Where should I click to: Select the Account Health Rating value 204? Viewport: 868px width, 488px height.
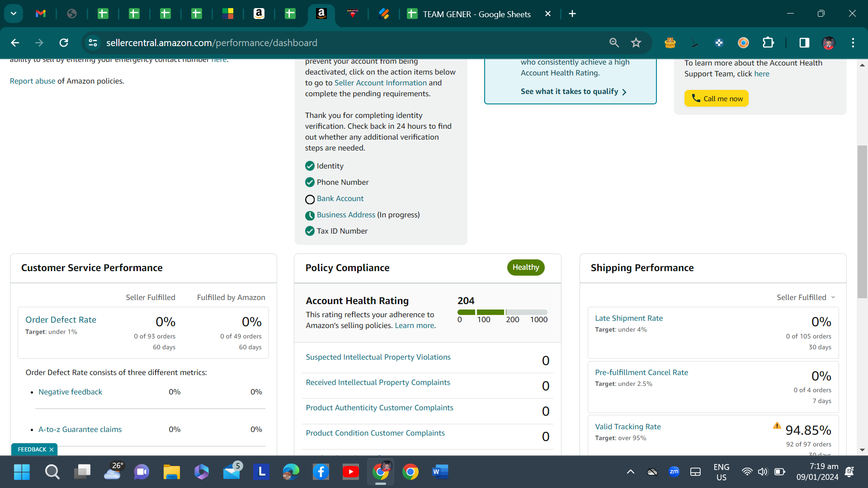(466, 301)
